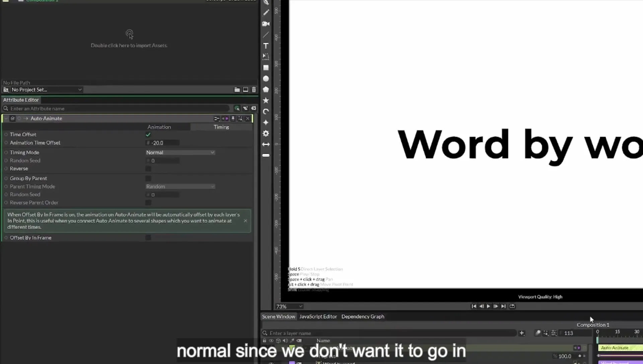Open the viewport zoom 73% dropdown
Viewport: 643px width, 364px height.
coord(289,306)
